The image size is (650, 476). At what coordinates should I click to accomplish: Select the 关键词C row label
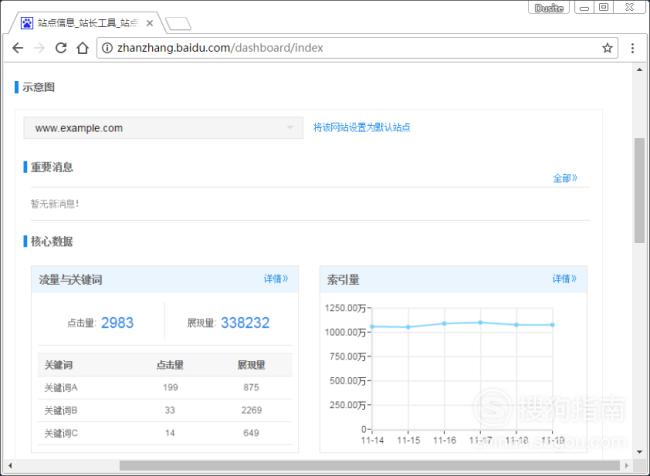(x=61, y=433)
